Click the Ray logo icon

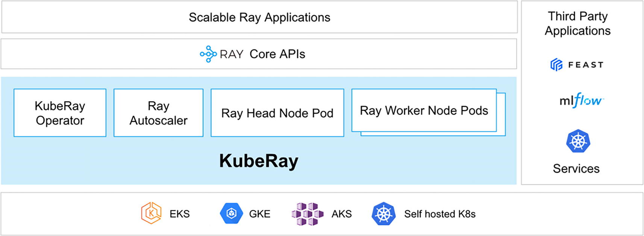(208, 54)
